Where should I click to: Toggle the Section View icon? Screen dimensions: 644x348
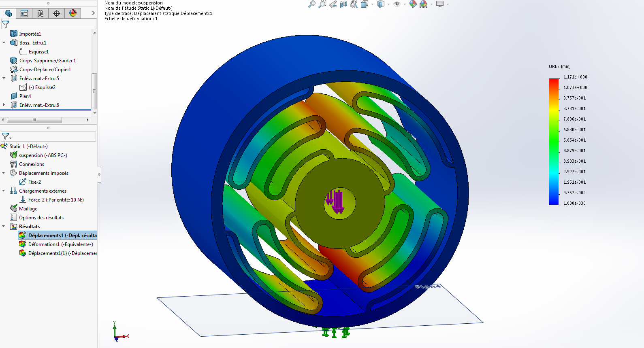tap(343, 4)
